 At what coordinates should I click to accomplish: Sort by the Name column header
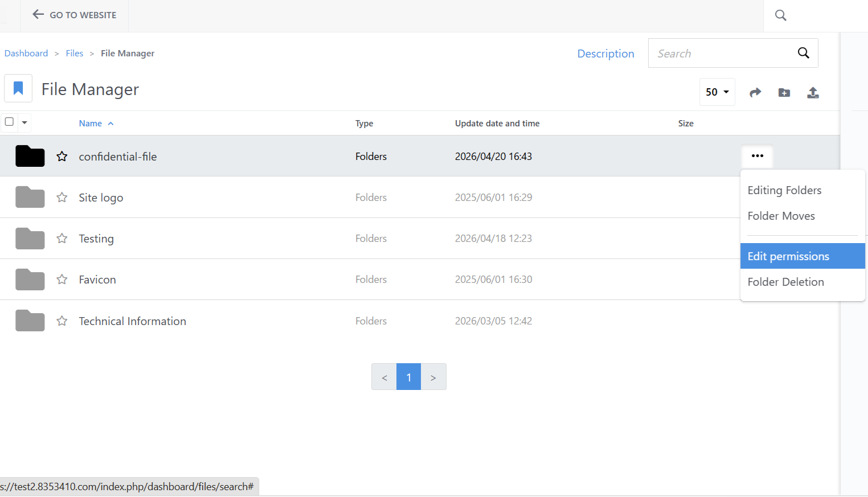(x=96, y=124)
